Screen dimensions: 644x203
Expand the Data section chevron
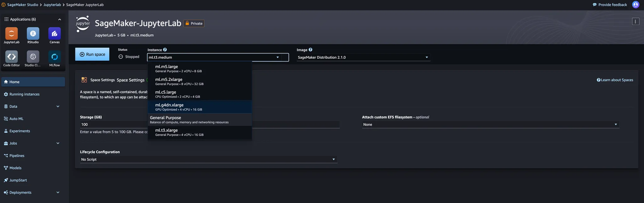tap(58, 107)
